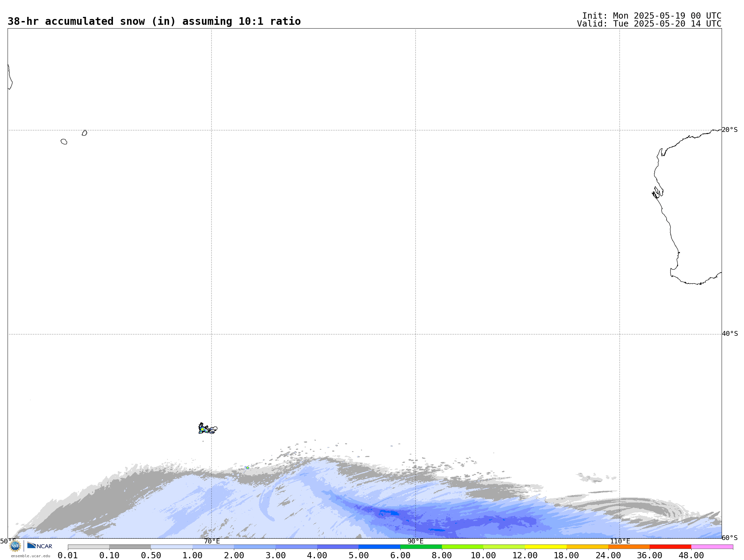The height and width of the screenshot is (560, 744).
Task: Click the 70°E longitude label
Action: point(212,541)
